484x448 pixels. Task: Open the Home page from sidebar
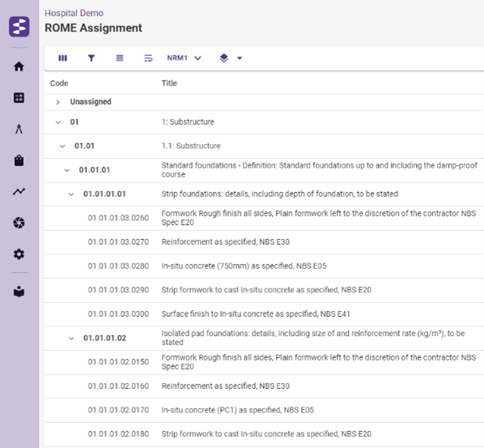tap(19, 66)
